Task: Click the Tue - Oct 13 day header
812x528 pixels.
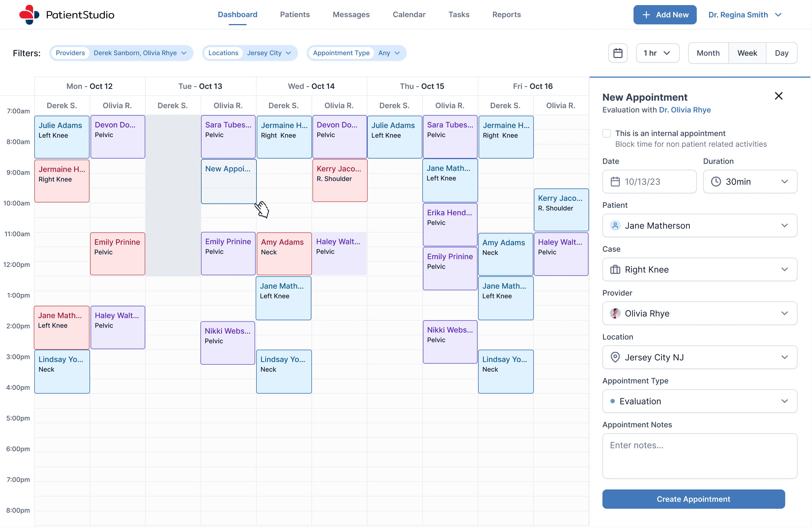Action: coord(200,86)
